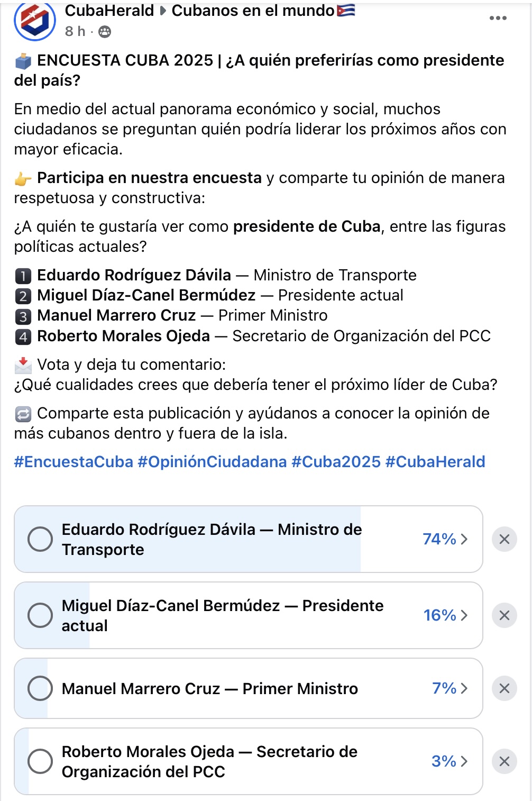Open the three-dot post options menu
This screenshot has width=532, height=801.
tap(498, 18)
